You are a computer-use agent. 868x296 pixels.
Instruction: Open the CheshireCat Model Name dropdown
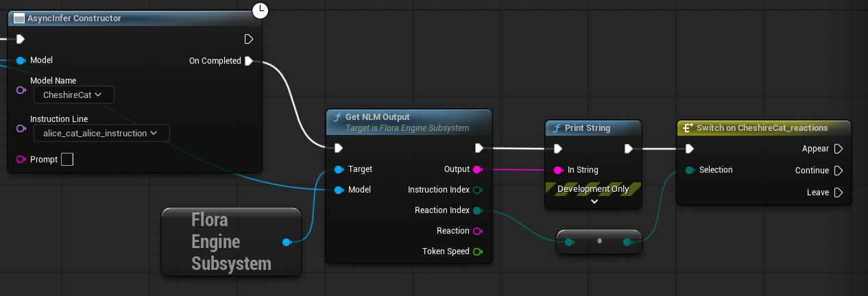pyautogui.click(x=74, y=95)
